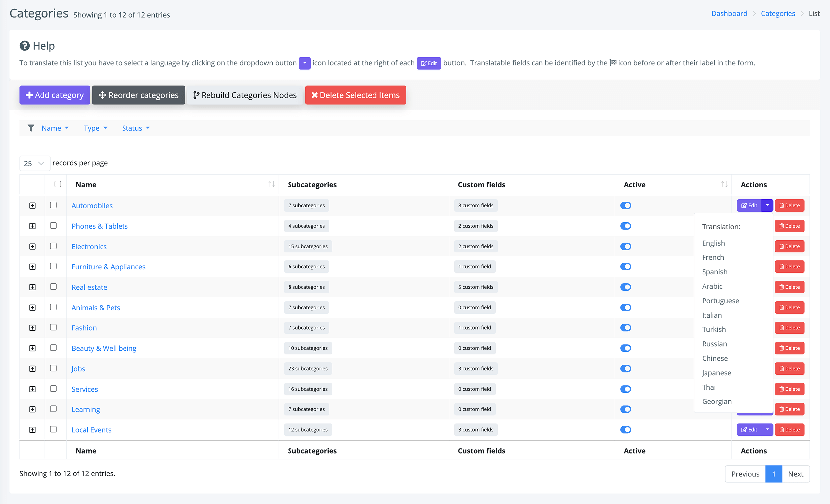The image size is (830, 504).
Task: Open the Furniture & Appliances link
Action: tap(109, 267)
